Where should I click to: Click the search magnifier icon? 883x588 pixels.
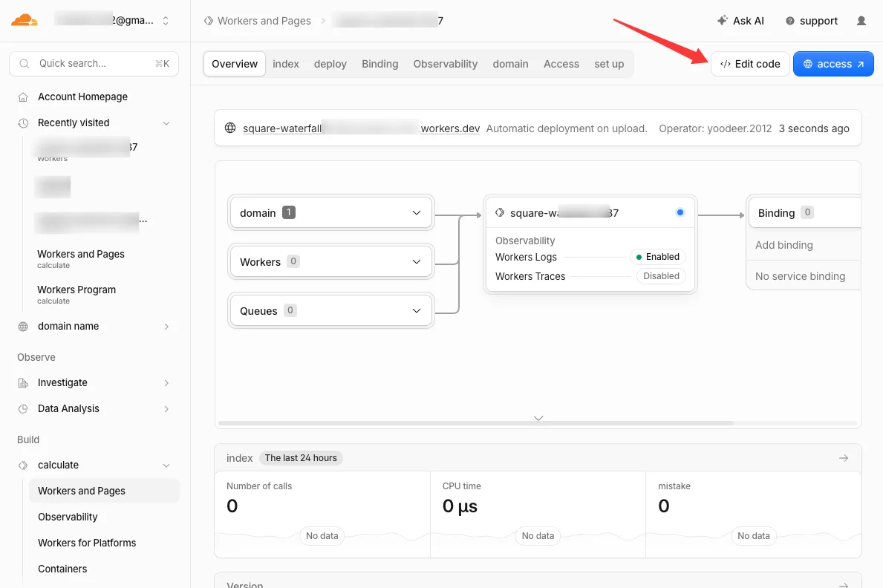coord(25,64)
